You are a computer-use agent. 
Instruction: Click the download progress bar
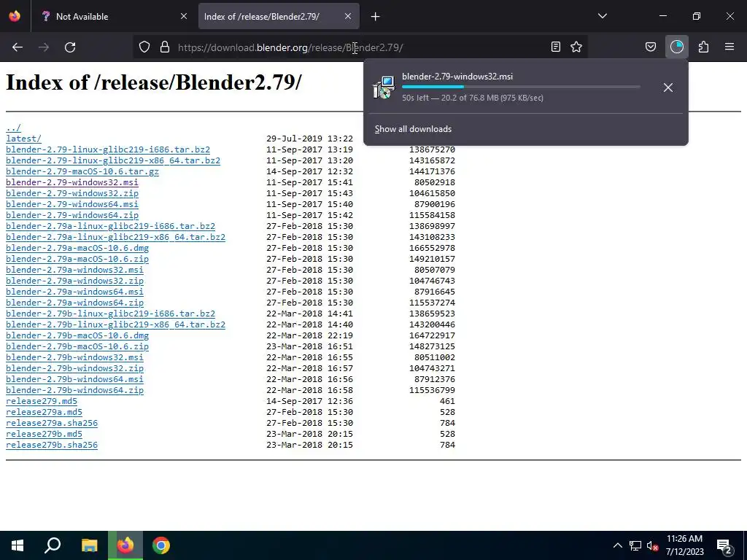point(521,87)
